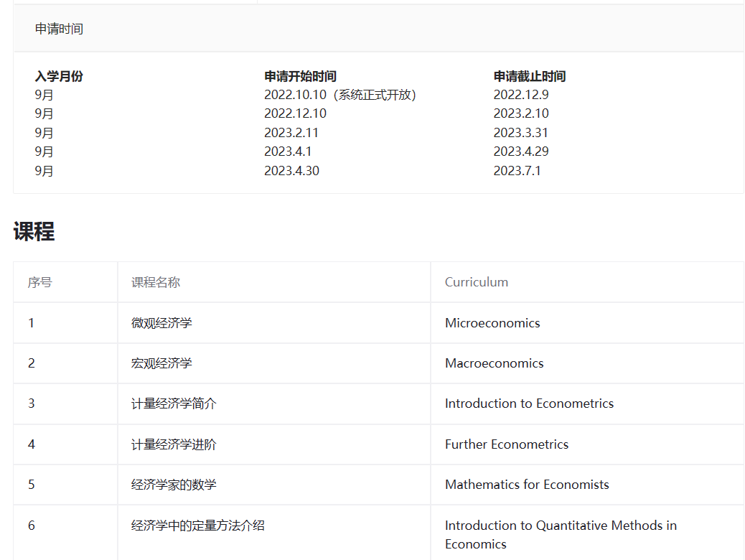
Task: Click the 2023.7.1 final deadline
Action: [x=517, y=171]
